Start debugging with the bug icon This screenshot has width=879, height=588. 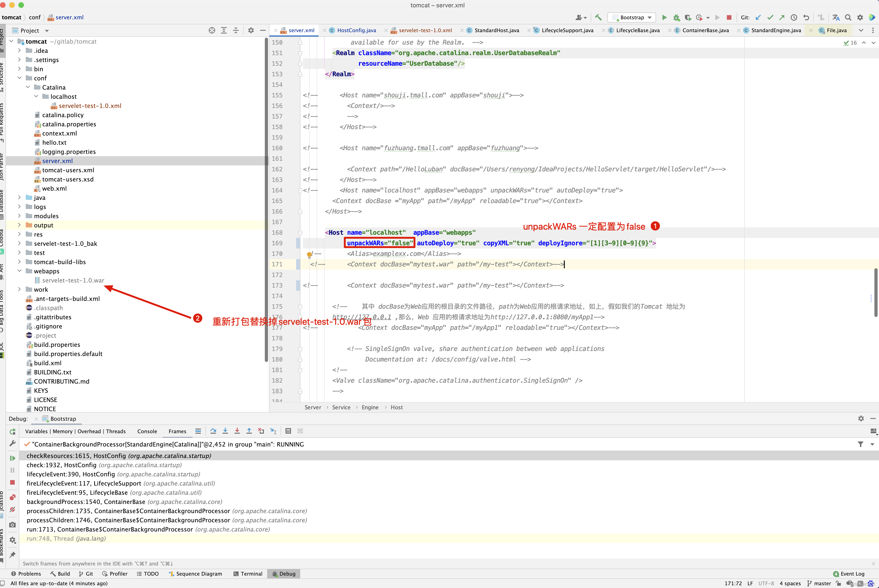pos(676,17)
